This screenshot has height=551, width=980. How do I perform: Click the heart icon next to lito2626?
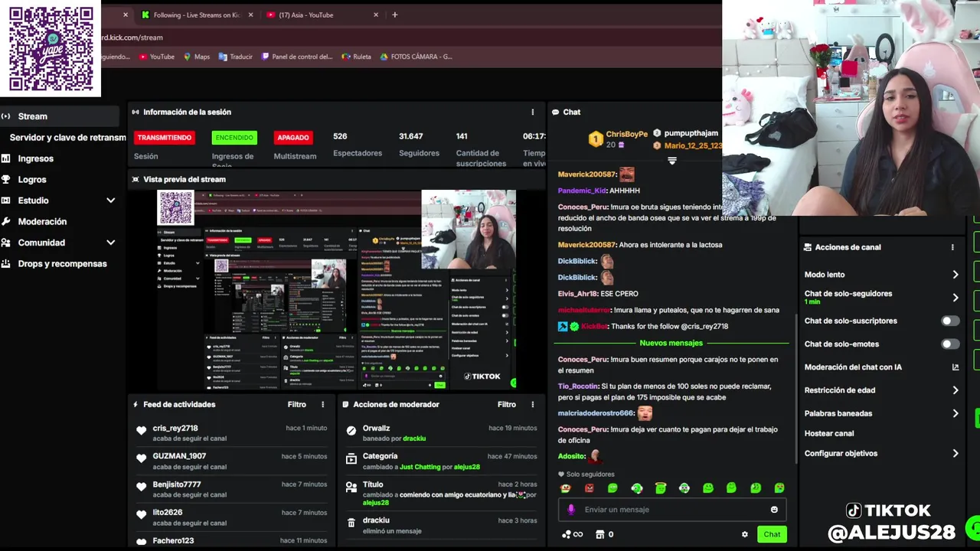point(142,515)
